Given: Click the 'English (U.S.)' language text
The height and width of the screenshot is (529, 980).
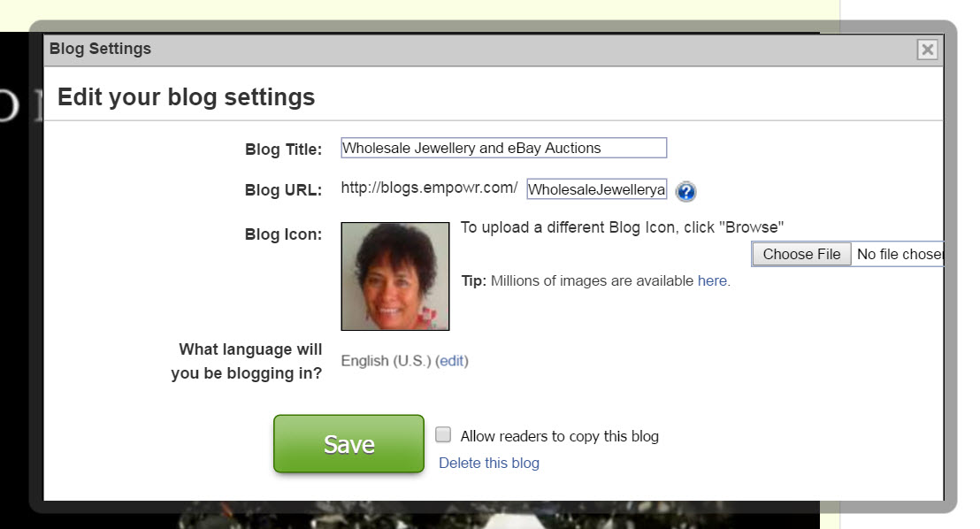Looking at the screenshot, I should point(387,361).
